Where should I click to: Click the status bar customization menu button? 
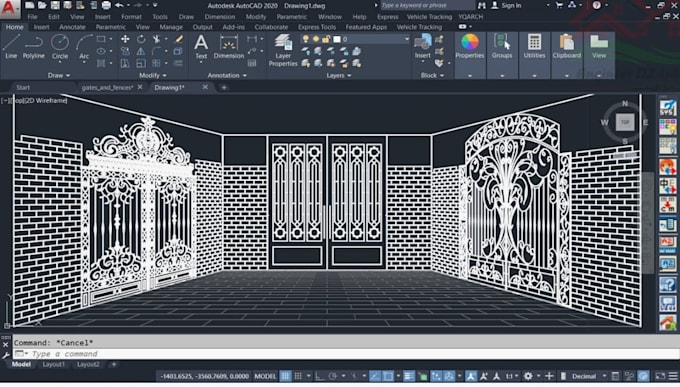[673, 376]
